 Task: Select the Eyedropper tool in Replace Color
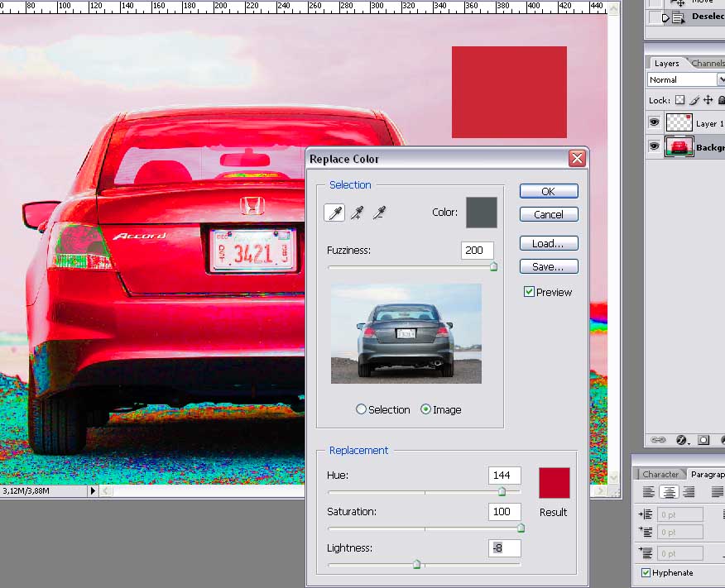[334, 213]
